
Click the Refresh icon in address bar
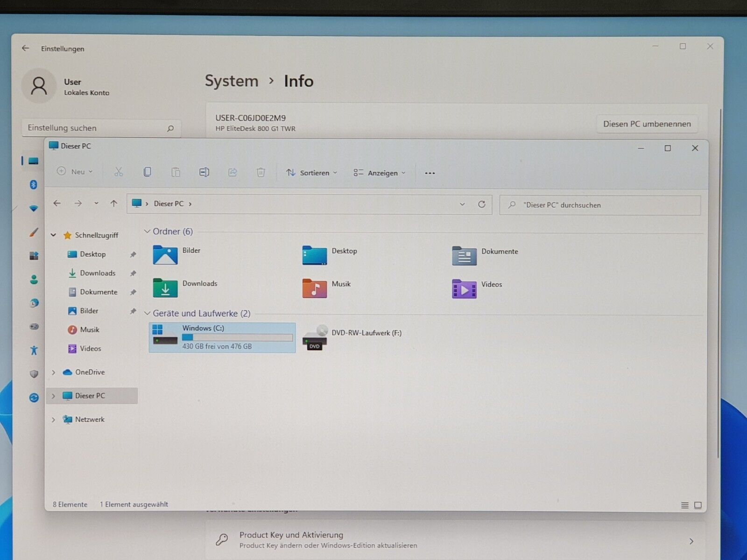(x=481, y=204)
